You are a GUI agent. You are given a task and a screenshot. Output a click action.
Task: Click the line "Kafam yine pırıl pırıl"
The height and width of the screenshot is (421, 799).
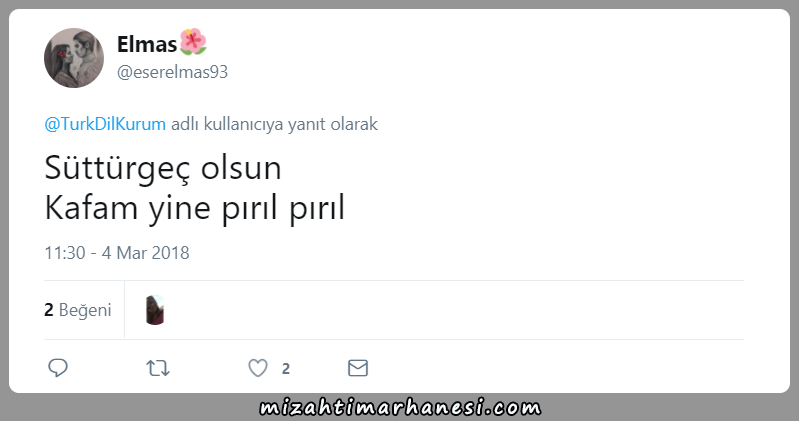[195, 208]
